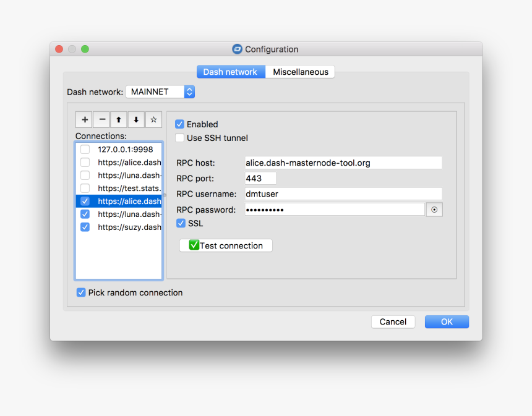
Task: Select the checked https://luna.dash- connection row
Action: pos(119,214)
